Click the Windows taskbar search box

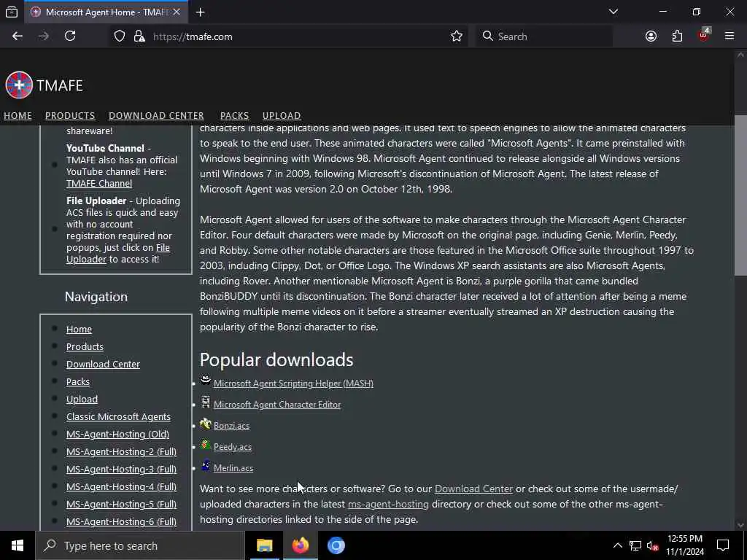click(x=140, y=545)
